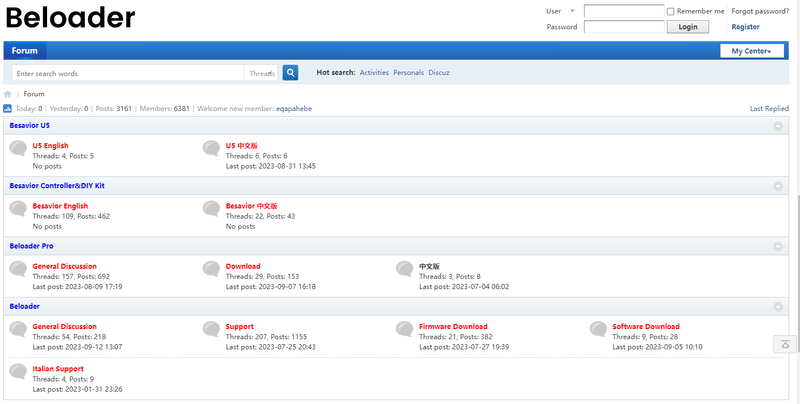800x404 pixels.
Task: Click the Discuz hot search link
Action: (439, 72)
